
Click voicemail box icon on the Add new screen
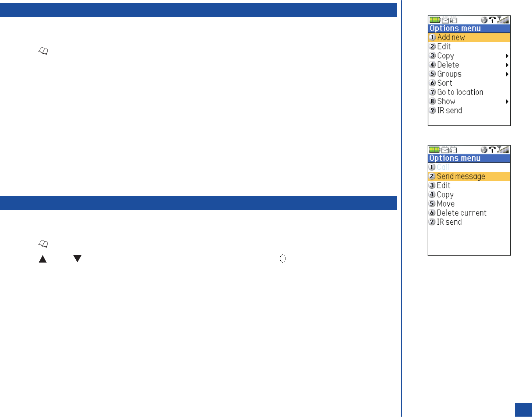[453, 20]
